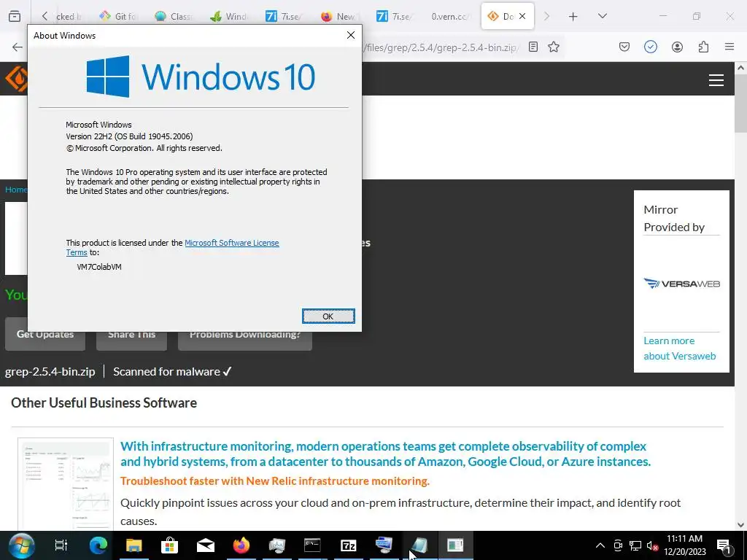The image size is (747, 560).
Task: Click the page vertical scrollbar thumb
Action: pos(741,104)
